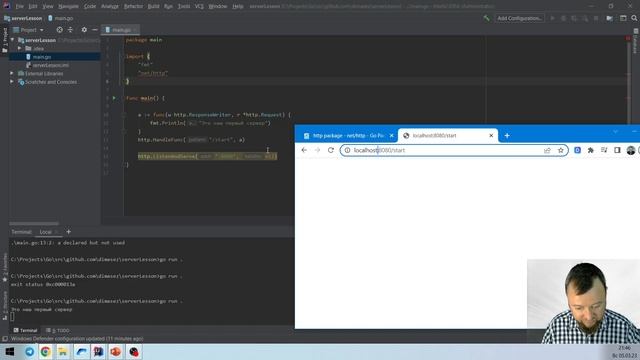This screenshot has width=640, height=360.
Task: Close the localhost:8080/start browser tab
Action: 491,136
